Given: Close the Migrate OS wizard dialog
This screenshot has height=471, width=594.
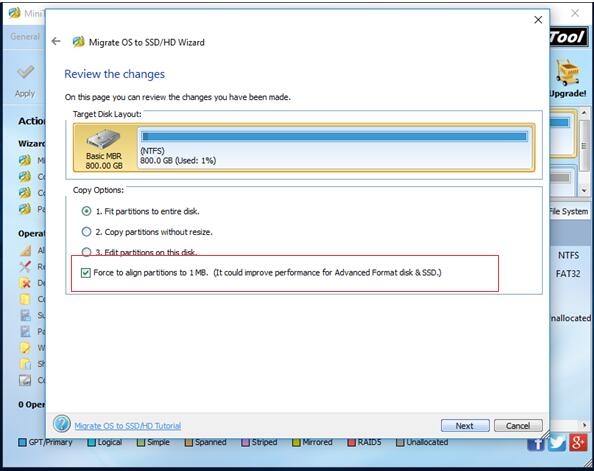Looking at the screenshot, I should [538, 20].
